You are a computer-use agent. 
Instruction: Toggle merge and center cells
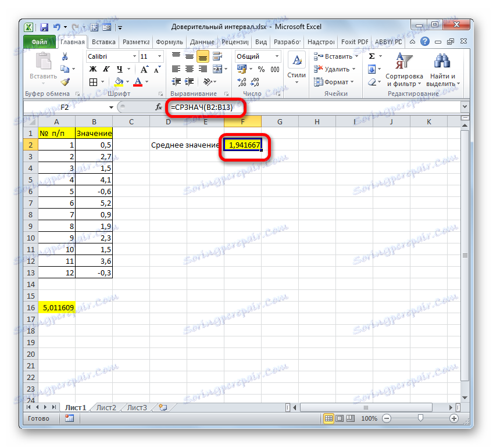click(217, 69)
